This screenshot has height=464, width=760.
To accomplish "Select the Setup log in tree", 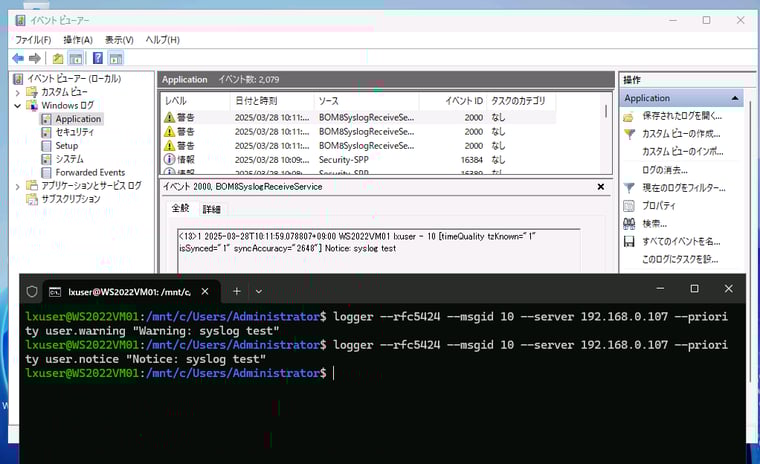I will pos(66,145).
